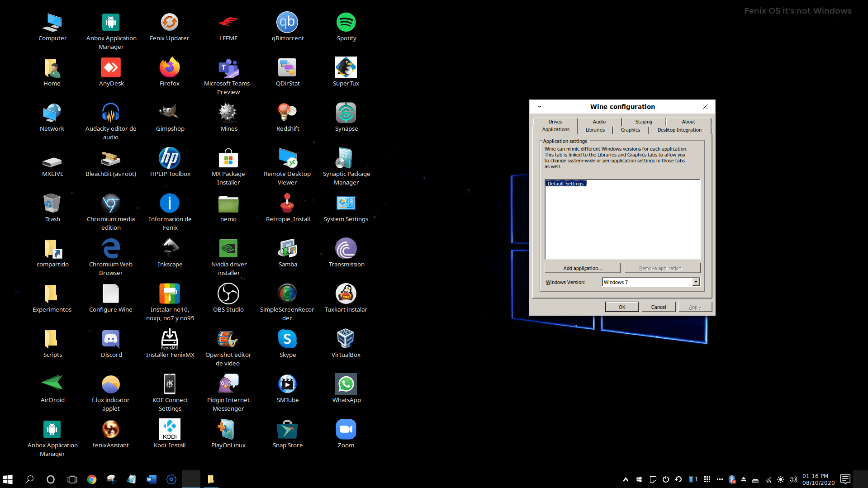The width and height of the screenshot is (868, 488).
Task: Click the Add application button
Action: [x=582, y=268]
